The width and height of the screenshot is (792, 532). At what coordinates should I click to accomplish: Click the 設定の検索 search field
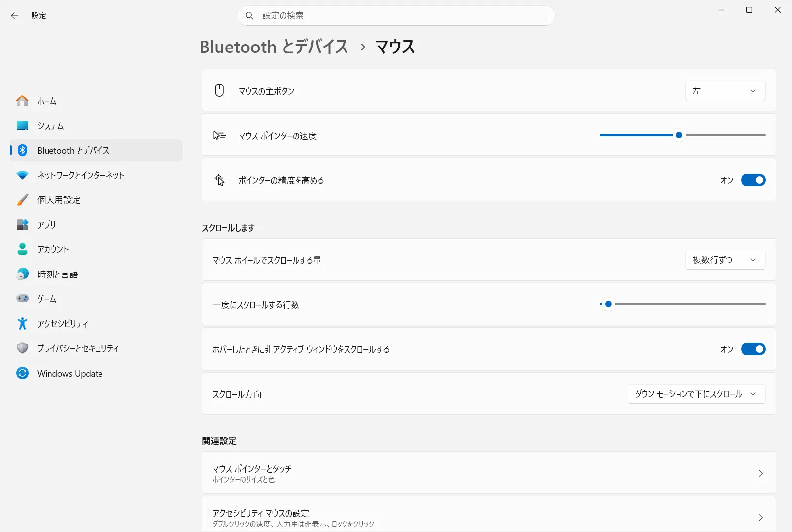396,16
